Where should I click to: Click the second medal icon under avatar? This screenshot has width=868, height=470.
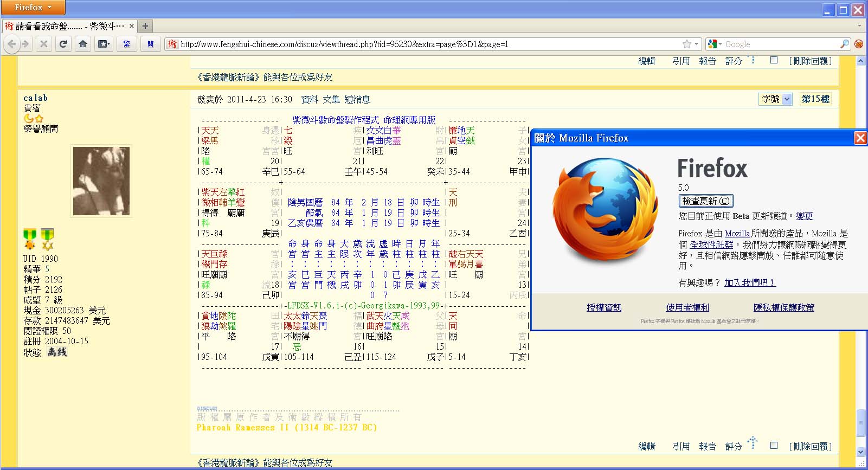(48, 239)
